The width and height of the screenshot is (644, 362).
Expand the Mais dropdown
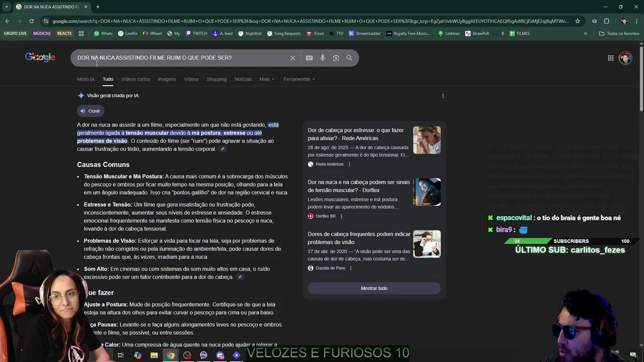pyautogui.click(x=267, y=79)
